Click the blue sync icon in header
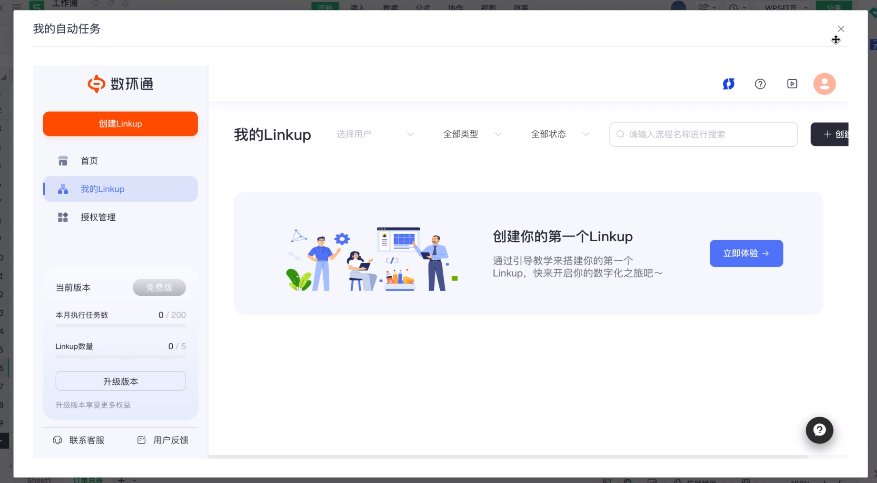 (728, 84)
